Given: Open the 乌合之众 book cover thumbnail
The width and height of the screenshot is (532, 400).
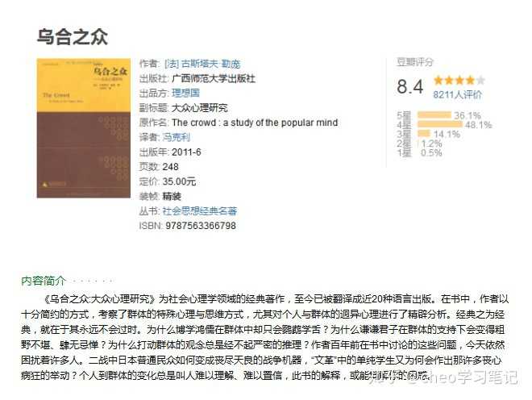Looking at the screenshot, I should tap(84, 128).
